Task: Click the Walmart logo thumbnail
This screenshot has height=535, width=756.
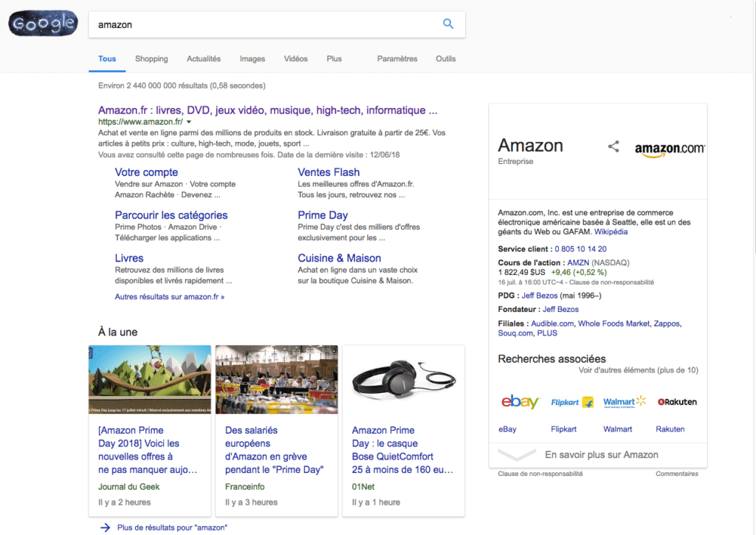Action: point(625,402)
